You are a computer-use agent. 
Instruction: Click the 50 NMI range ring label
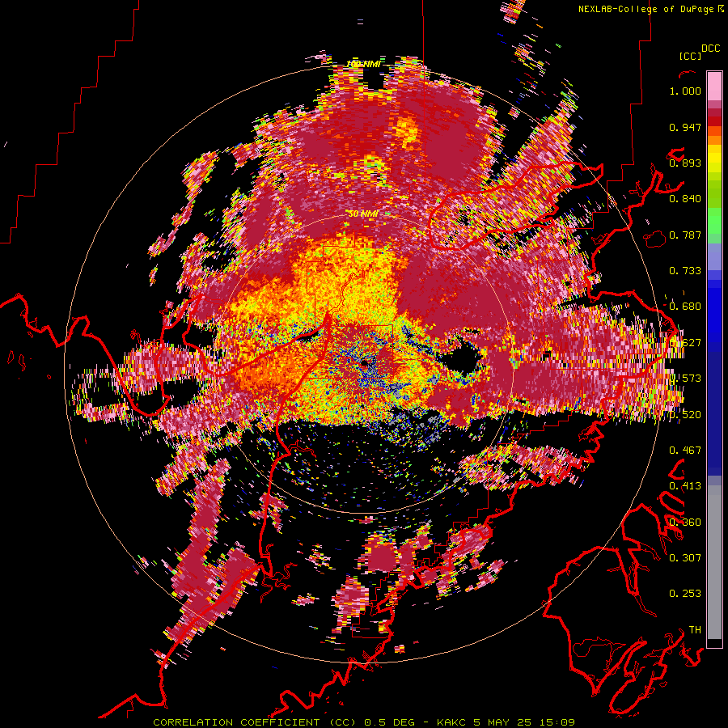click(x=363, y=214)
